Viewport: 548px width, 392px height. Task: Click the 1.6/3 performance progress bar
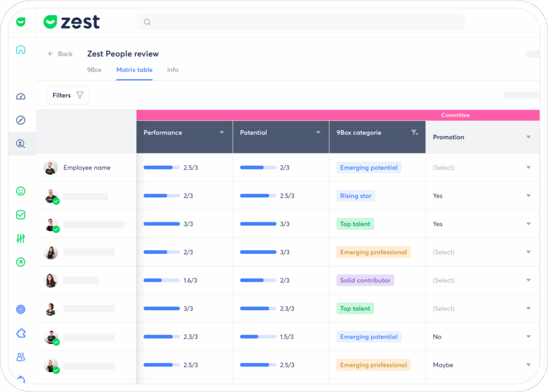pyautogui.click(x=162, y=280)
